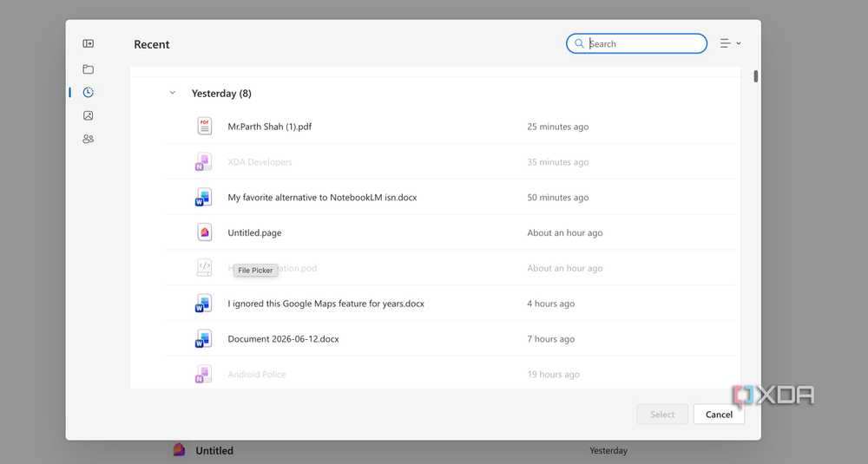Click the Word icon for NotebookLM alternative doc
Image resolution: width=868 pixels, height=464 pixels.
coord(203,198)
